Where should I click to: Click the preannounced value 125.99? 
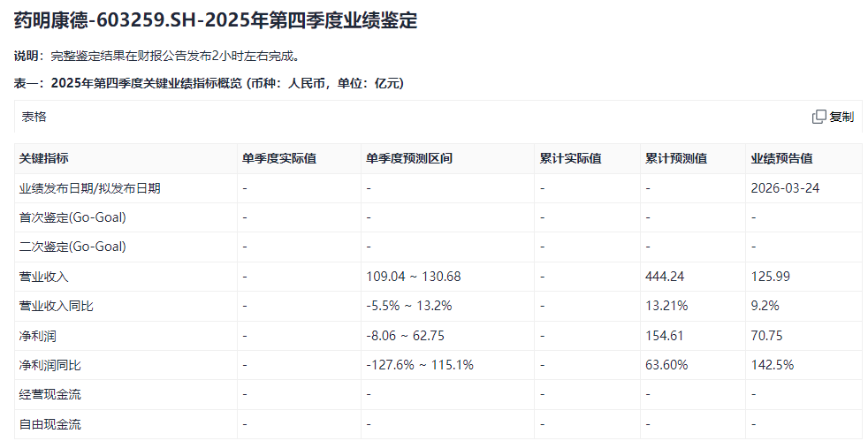[x=771, y=277]
